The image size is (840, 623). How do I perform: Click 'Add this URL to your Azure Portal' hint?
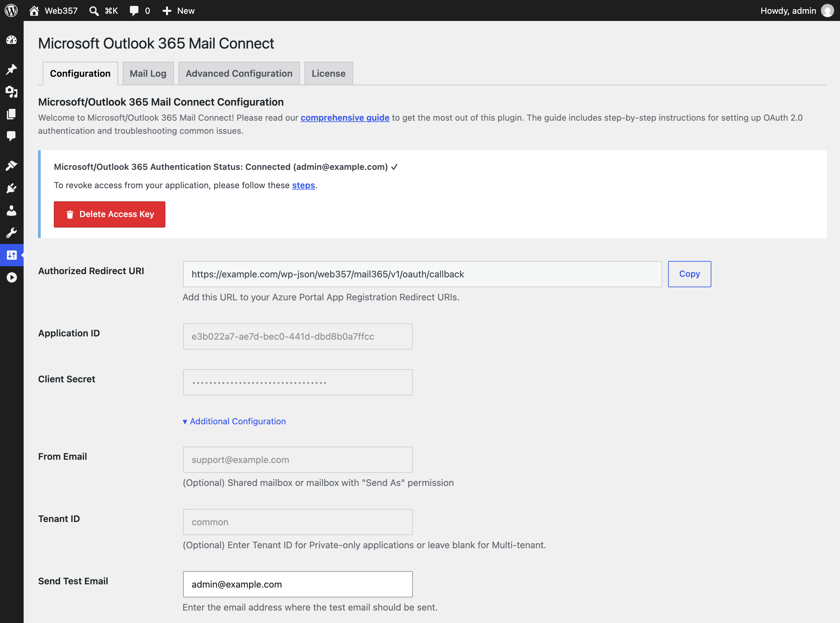tap(321, 297)
